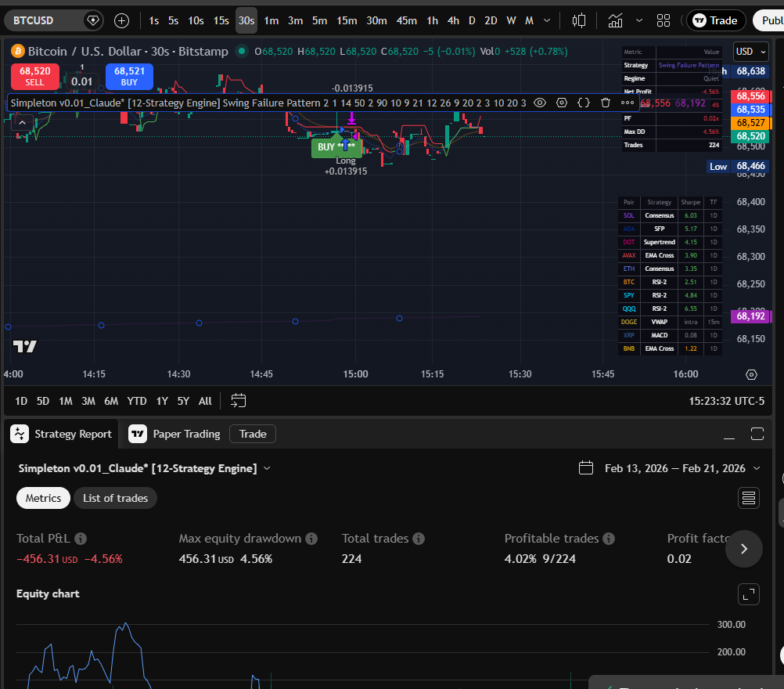Image resolution: width=784 pixels, height=689 pixels.
Task: Open the Indicators panel icon in the toolbar
Action: point(615,20)
